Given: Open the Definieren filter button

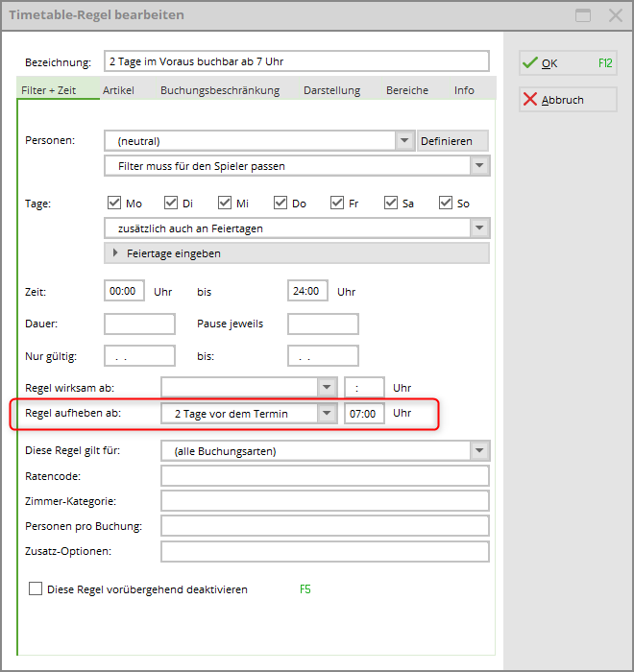Looking at the screenshot, I should (x=452, y=141).
